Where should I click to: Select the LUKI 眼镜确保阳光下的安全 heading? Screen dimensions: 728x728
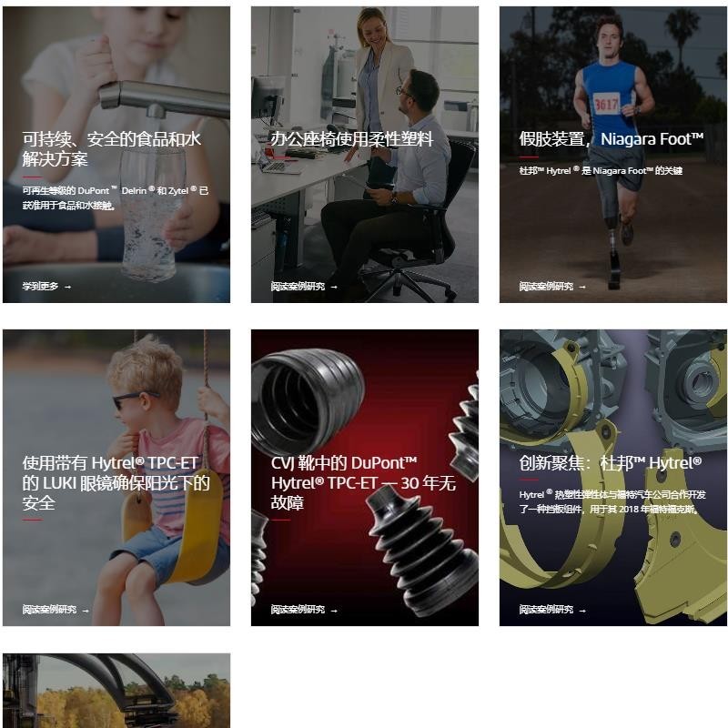[x=116, y=483]
